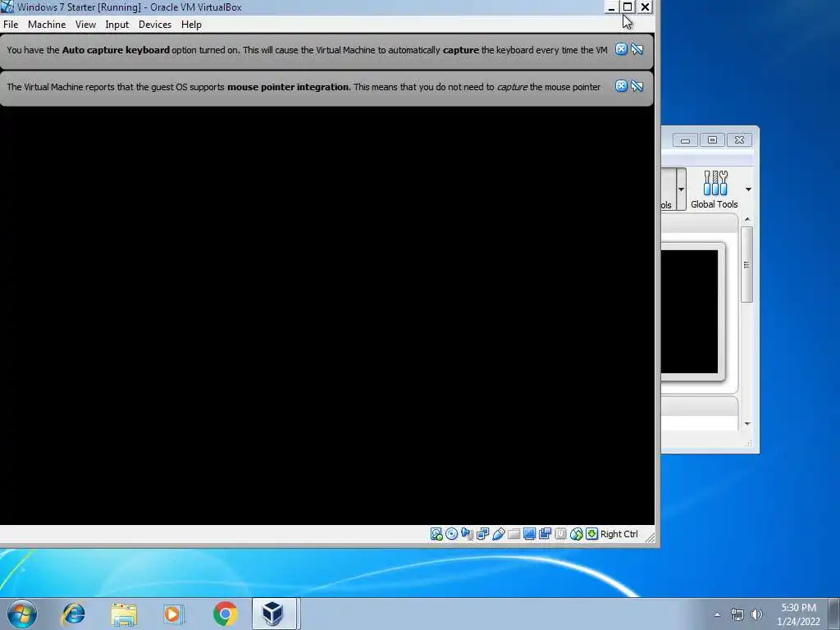Launch Internet Explorer from taskbar
840x630 pixels.
73,614
